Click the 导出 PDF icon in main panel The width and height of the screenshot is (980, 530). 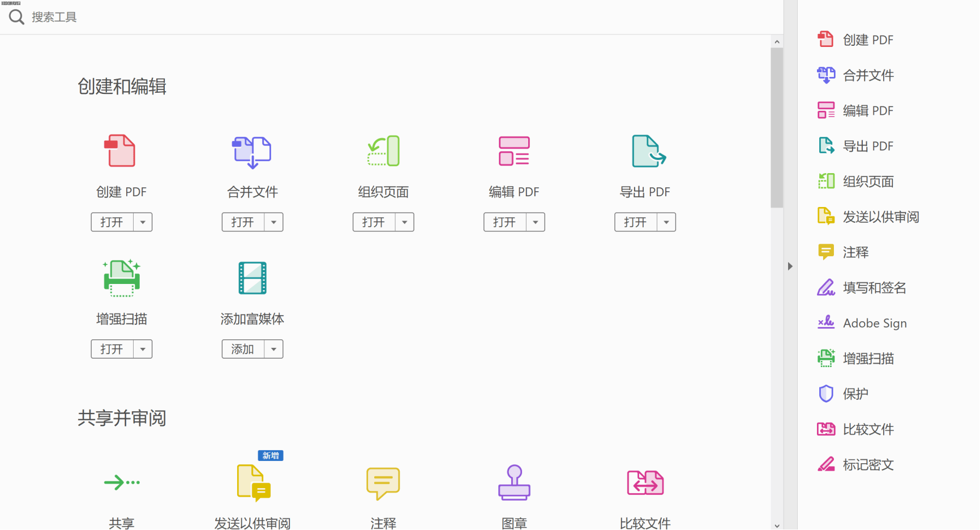tap(648, 151)
